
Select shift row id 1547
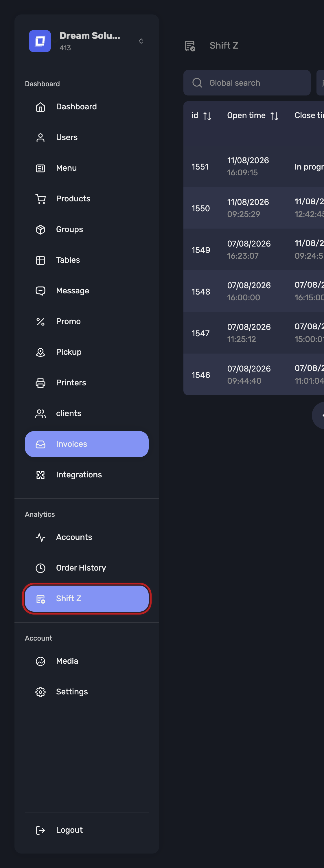pos(200,334)
